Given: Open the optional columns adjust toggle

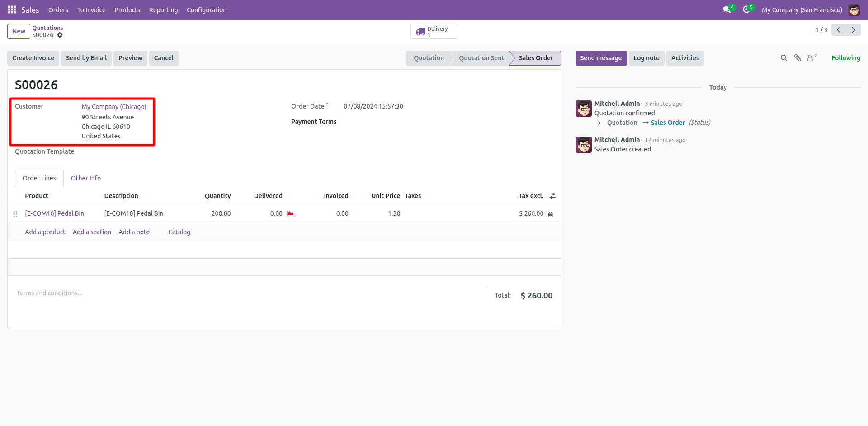Looking at the screenshot, I should click(x=552, y=196).
